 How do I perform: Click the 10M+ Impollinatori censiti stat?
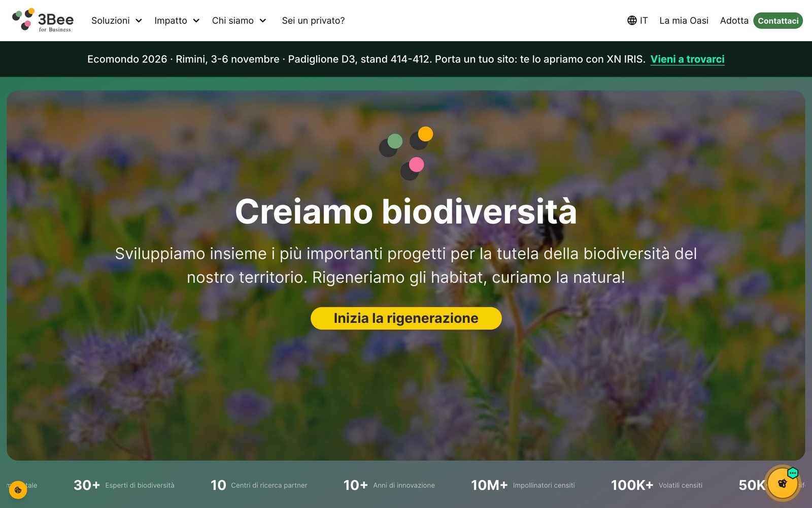coord(523,485)
